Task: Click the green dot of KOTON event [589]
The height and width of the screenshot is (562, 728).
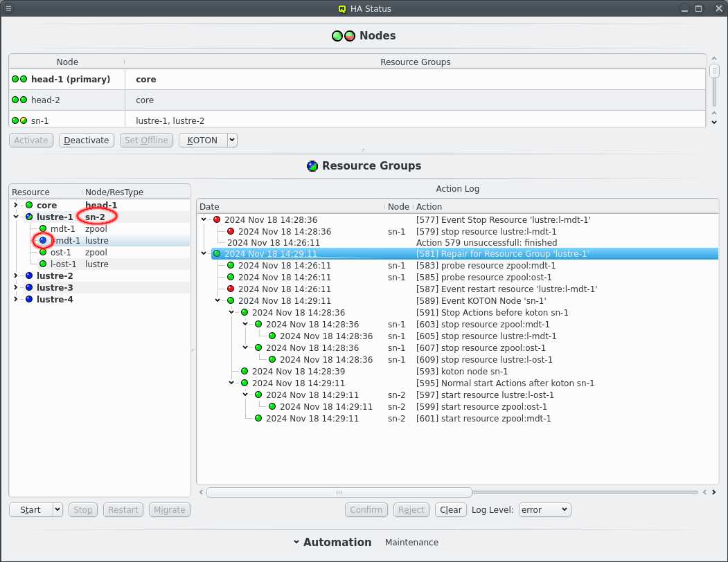Action: pos(231,300)
